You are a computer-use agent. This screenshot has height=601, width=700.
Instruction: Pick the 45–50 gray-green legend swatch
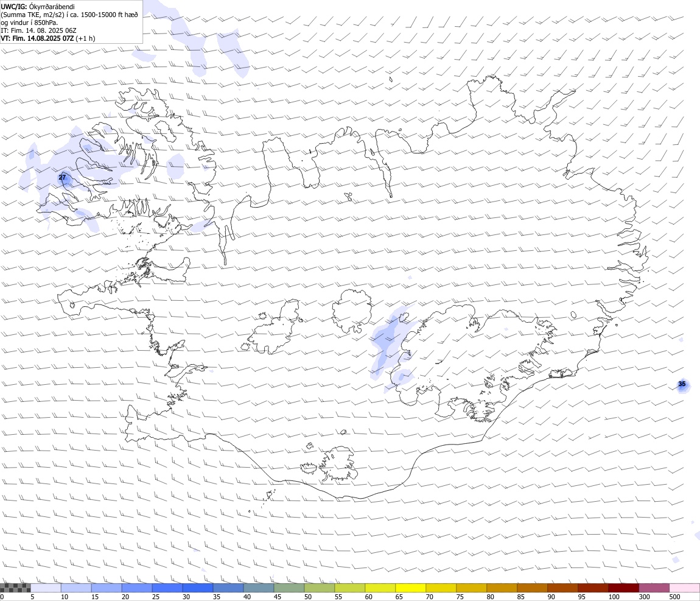click(289, 588)
